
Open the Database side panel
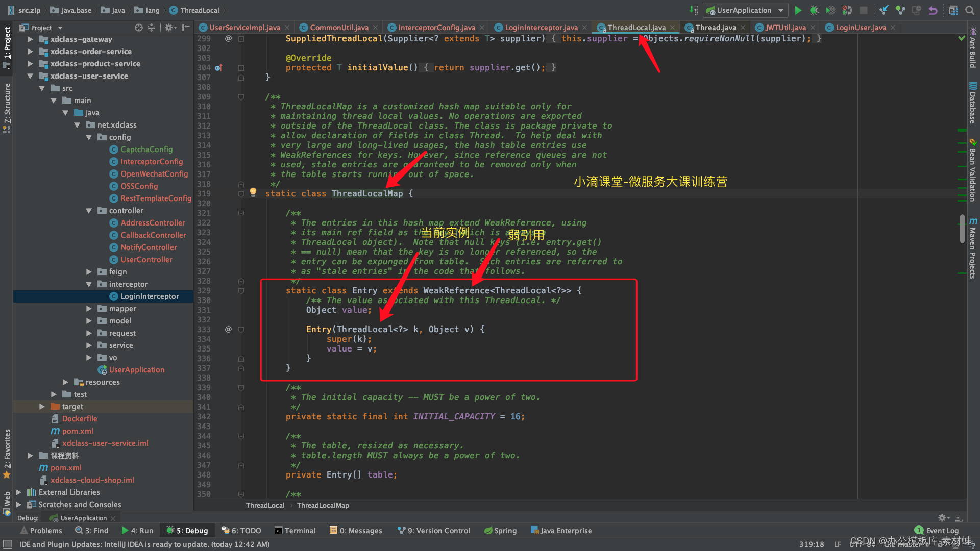tap(973, 103)
